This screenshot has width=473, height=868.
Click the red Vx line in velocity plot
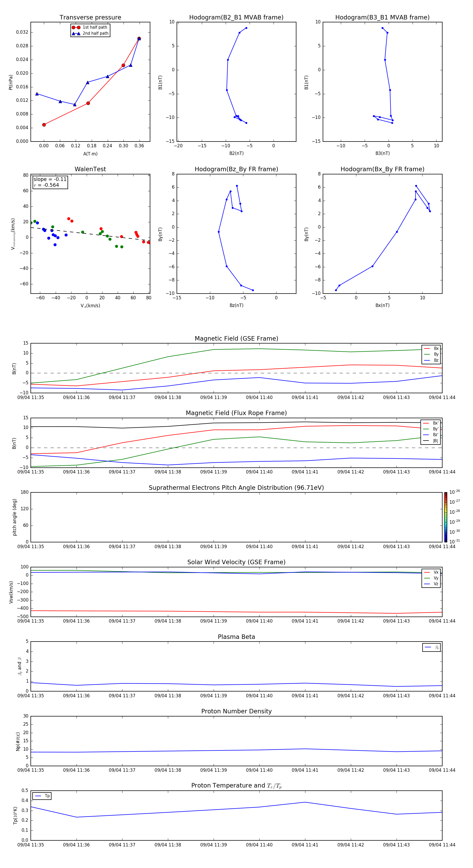coord(236,612)
